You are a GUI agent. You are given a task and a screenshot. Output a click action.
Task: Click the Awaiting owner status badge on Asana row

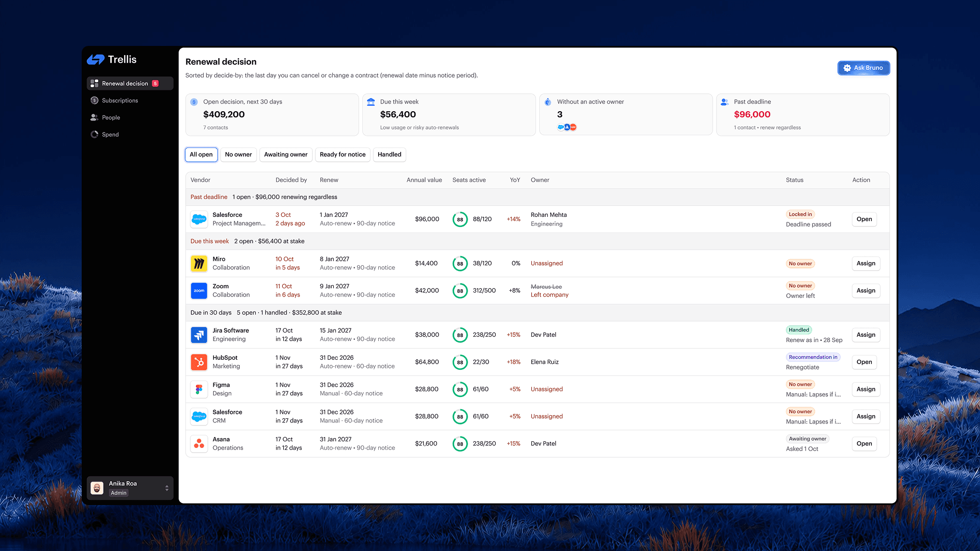(x=807, y=439)
